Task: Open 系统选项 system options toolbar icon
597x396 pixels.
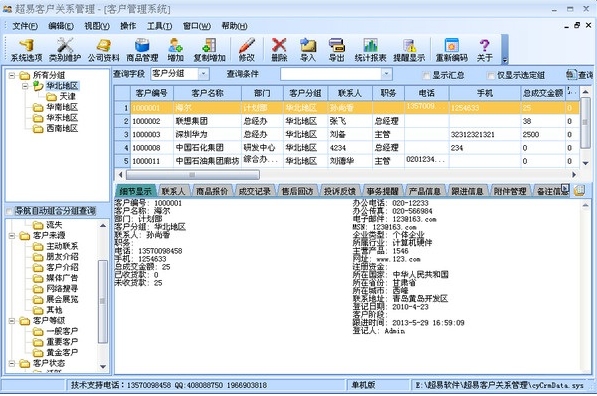Action: click(26, 50)
